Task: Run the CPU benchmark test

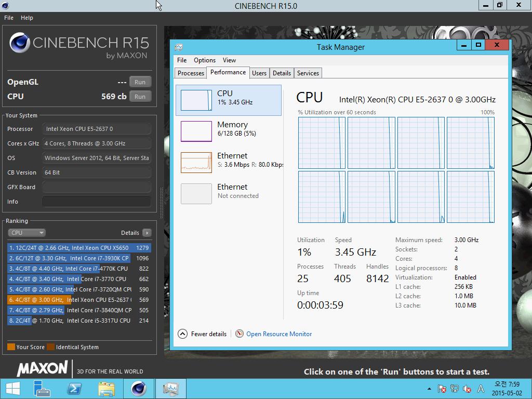Action: (x=140, y=96)
